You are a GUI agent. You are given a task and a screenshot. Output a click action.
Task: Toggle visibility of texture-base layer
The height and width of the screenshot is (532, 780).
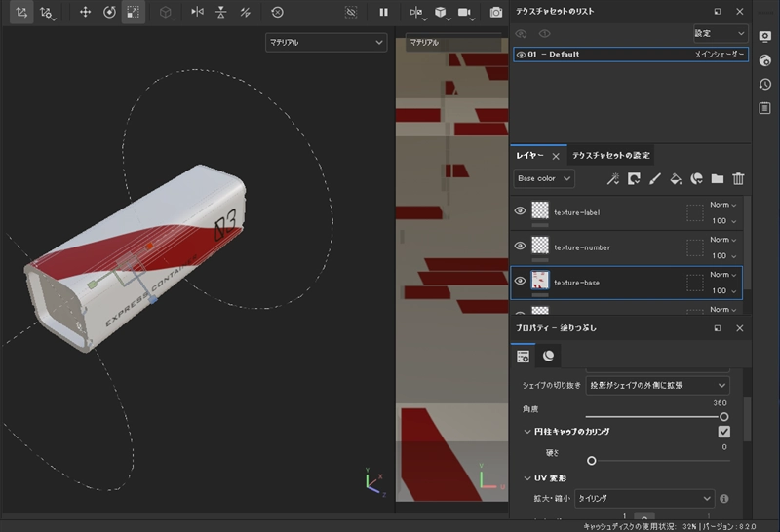pyautogui.click(x=520, y=282)
